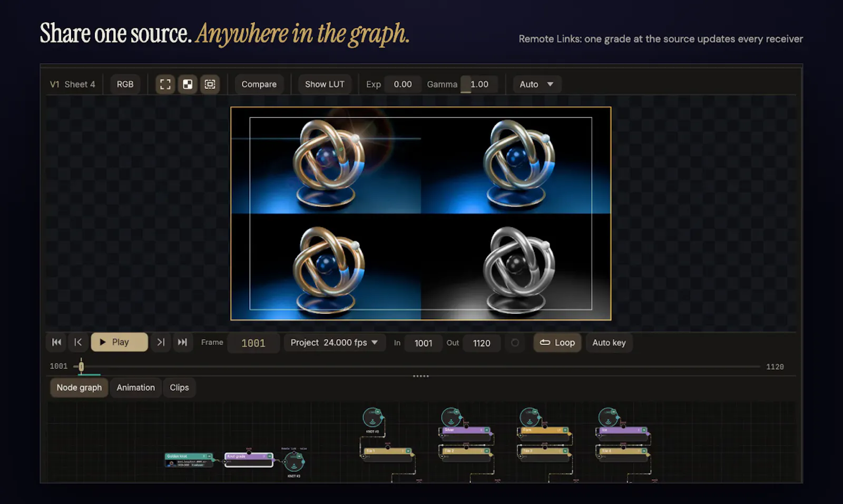
Task: Toggle Auto key
Action: [609, 342]
